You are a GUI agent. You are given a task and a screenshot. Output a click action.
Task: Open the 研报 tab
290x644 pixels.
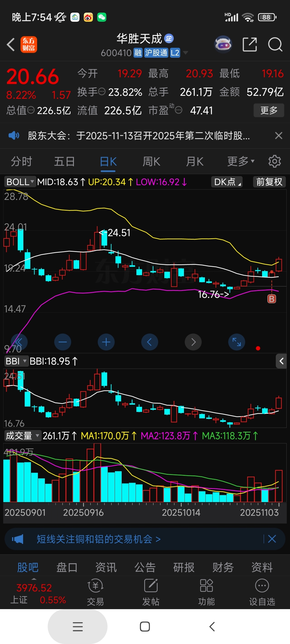[x=184, y=568]
